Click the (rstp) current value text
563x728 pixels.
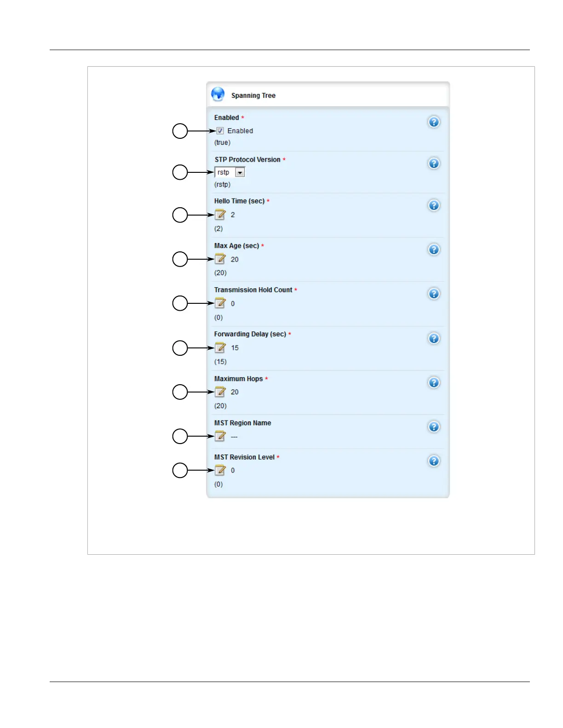pyautogui.click(x=222, y=184)
